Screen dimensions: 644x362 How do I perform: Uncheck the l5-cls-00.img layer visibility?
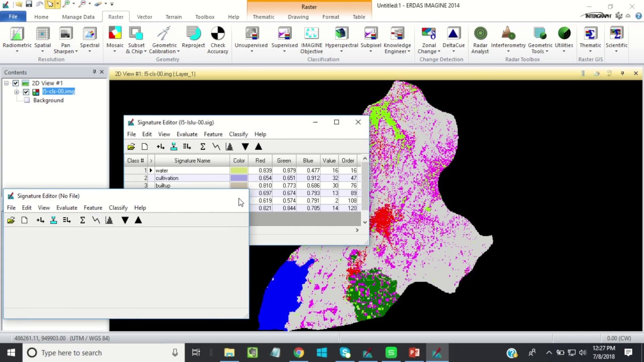click(26, 92)
